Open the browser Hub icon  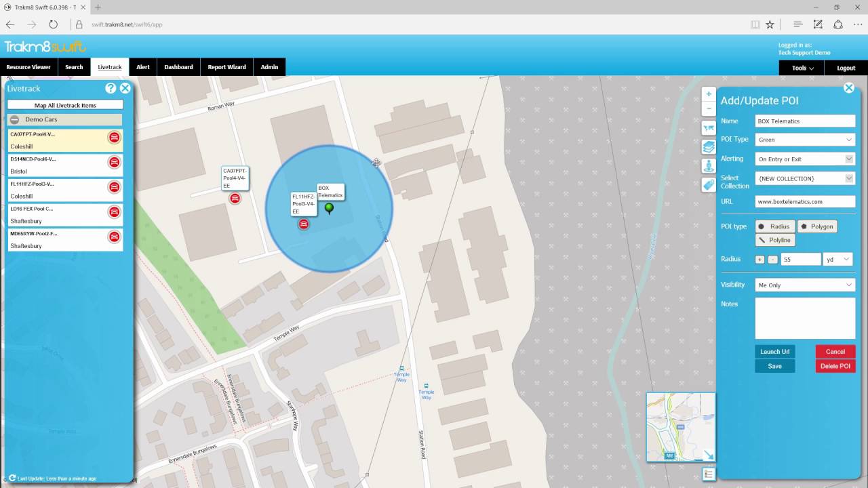click(x=798, y=24)
